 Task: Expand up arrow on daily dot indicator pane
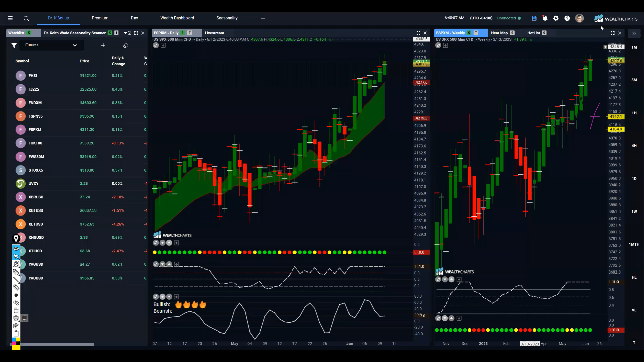169,243
